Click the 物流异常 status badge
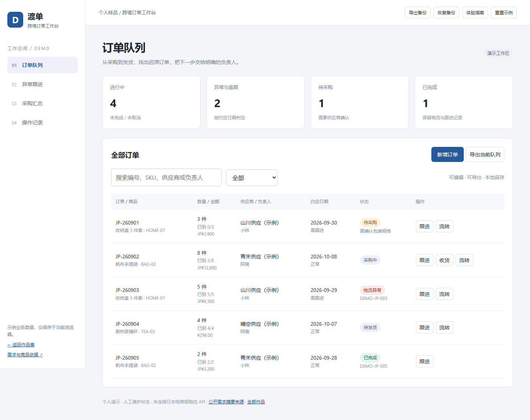This screenshot has height=420, width=530. [x=372, y=290]
